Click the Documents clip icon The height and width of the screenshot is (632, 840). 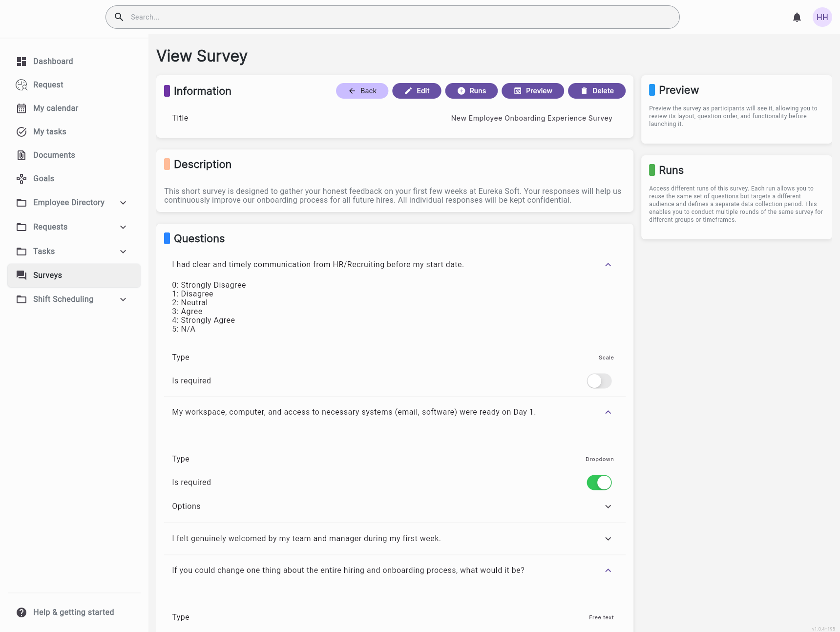(21, 155)
